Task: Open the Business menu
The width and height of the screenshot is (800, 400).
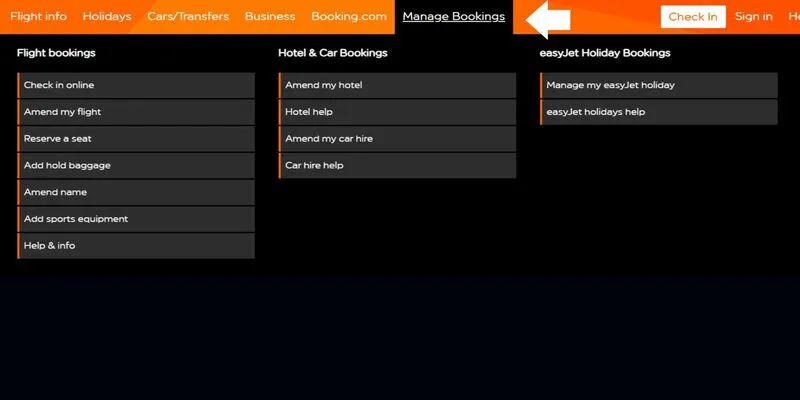Action: tap(270, 16)
